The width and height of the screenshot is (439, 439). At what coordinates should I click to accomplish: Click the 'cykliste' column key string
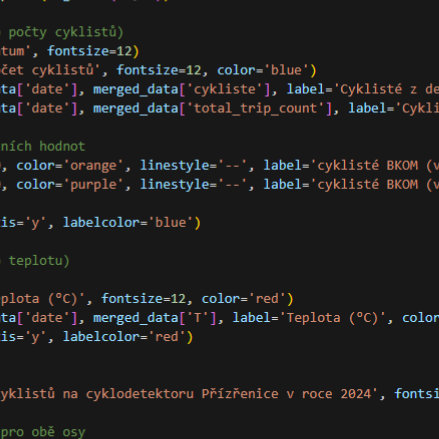[x=225, y=89]
